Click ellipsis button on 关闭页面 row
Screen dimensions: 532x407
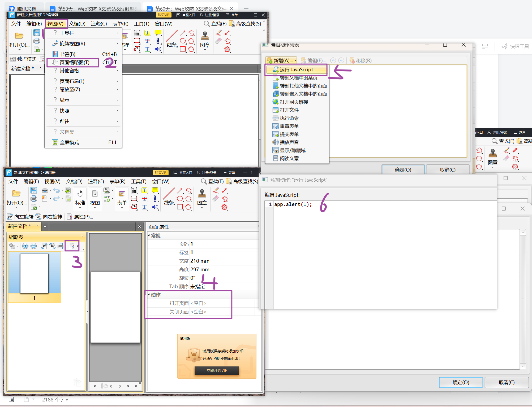coord(258,312)
